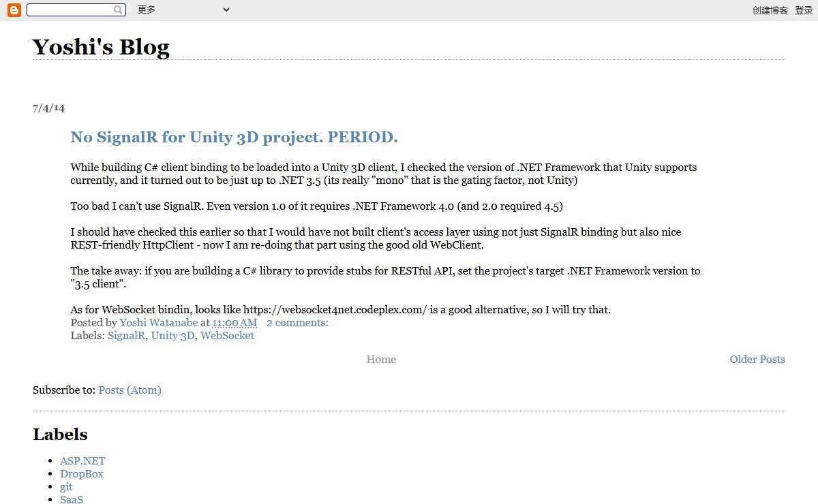818x504 pixels.
Task: Select the WebSocket post label
Action: point(227,336)
